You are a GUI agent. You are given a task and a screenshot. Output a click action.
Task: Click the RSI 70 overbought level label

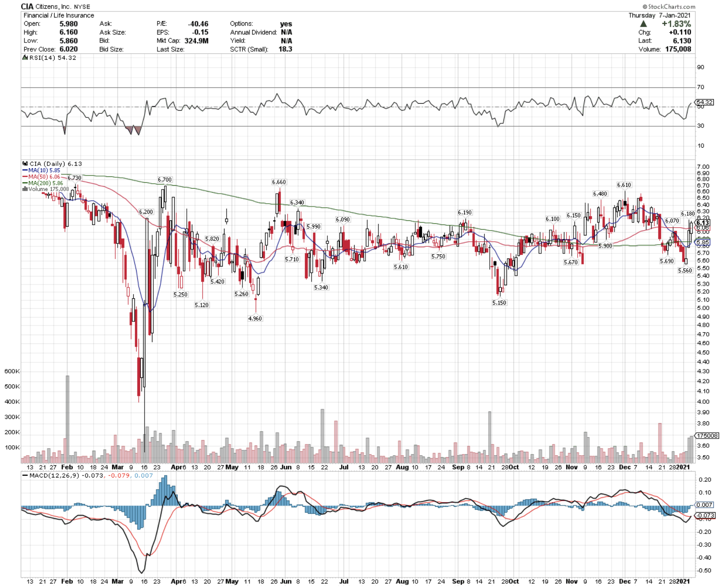pos(701,87)
